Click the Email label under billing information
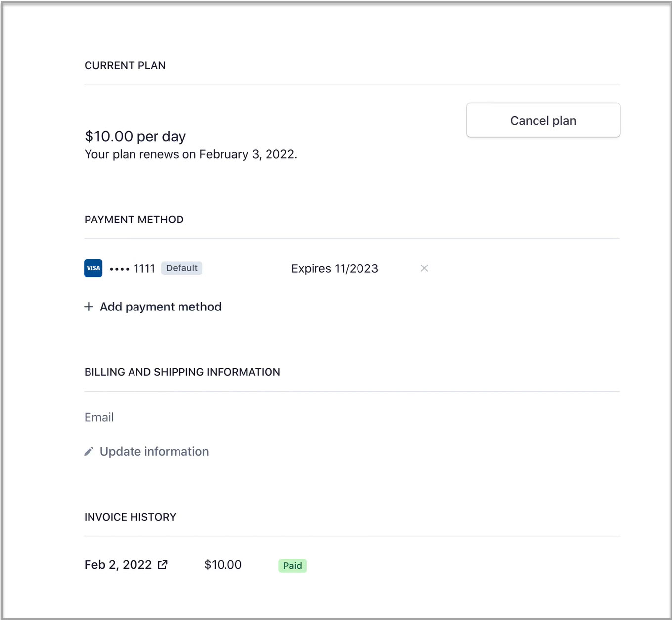The width and height of the screenshot is (672, 620). pos(99,417)
